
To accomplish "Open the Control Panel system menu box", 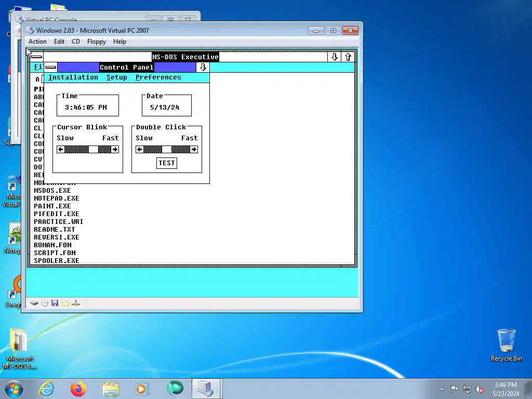I will click(x=50, y=67).
